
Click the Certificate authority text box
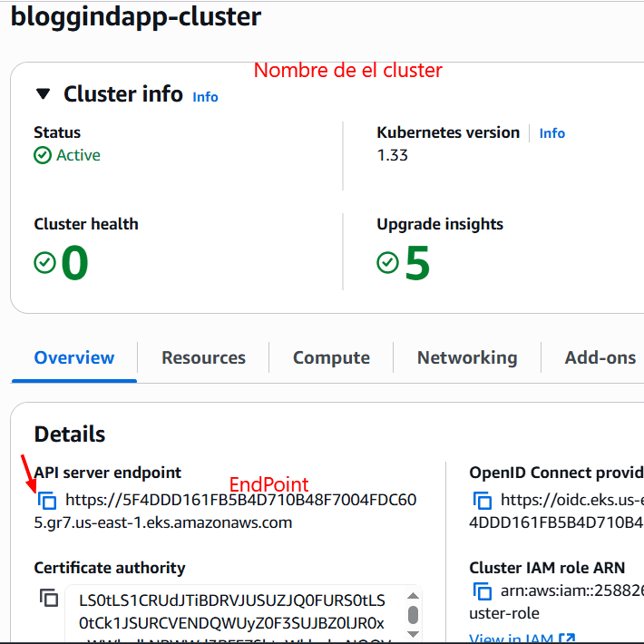point(243,613)
